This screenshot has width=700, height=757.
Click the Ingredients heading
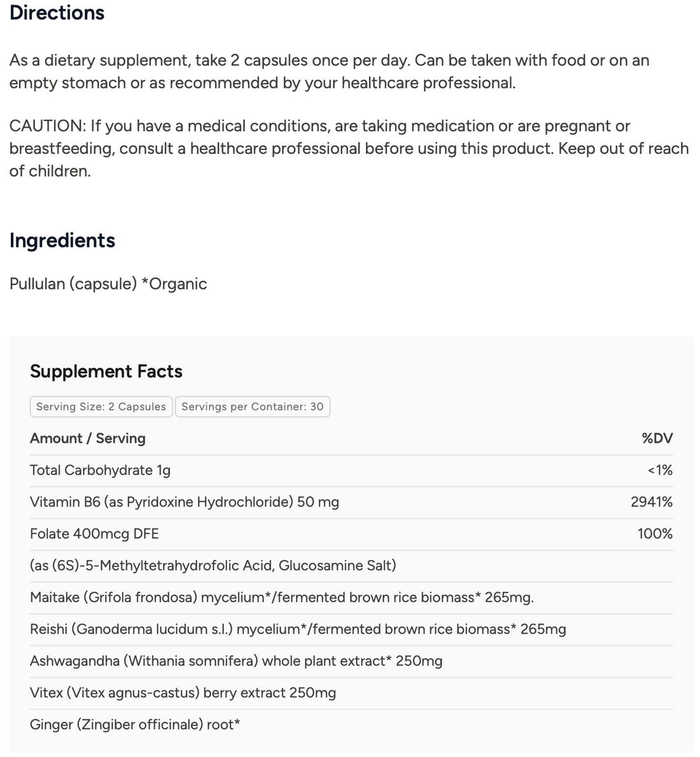[62, 240]
